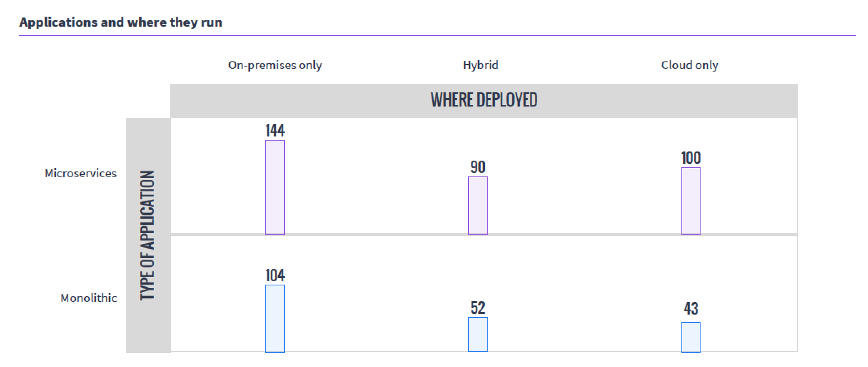This screenshot has height=367, width=868.
Task: Click the value label 43
Action: pyautogui.click(x=691, y=309)
